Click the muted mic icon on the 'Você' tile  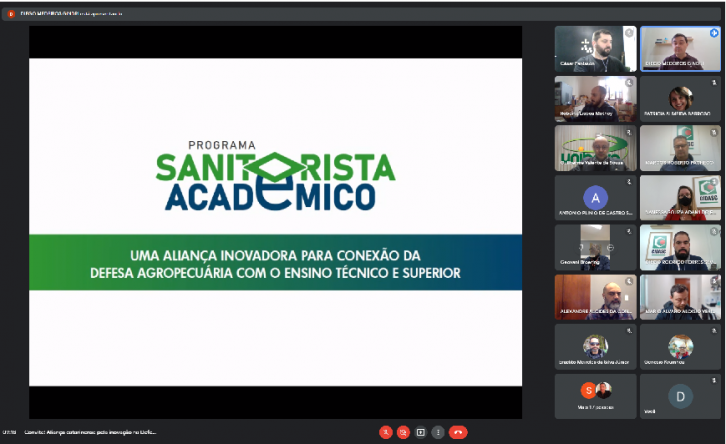tap(714, 381)
